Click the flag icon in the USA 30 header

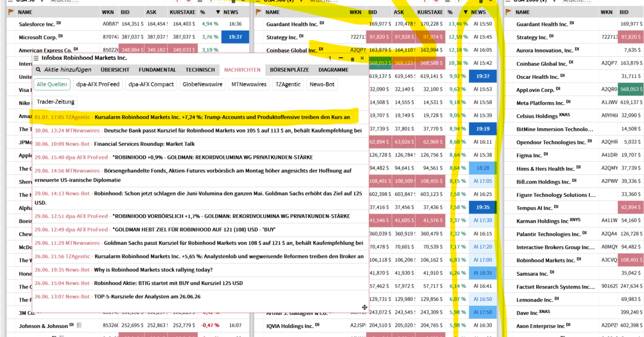click(x=11, y=12)
